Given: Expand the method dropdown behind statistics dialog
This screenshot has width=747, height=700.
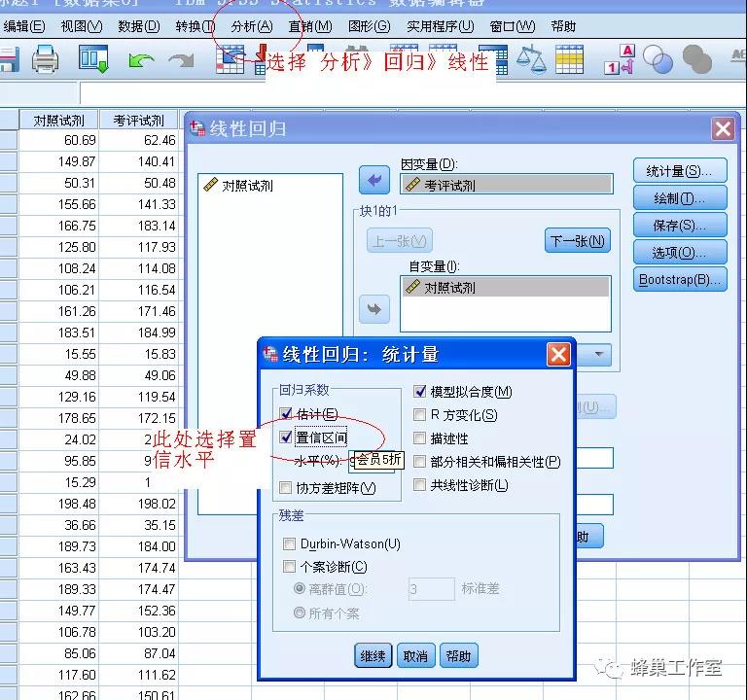Looking at the screenshot, I should tap(600, 355).
